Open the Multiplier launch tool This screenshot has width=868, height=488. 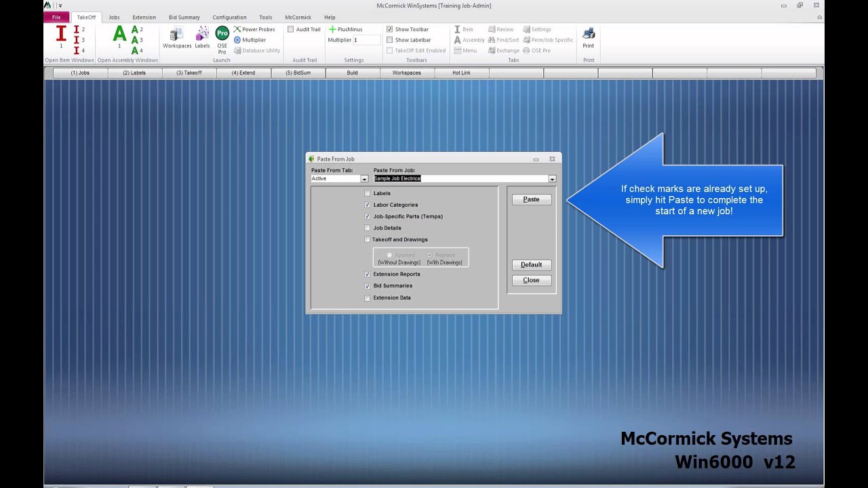(x=250, y=40)
